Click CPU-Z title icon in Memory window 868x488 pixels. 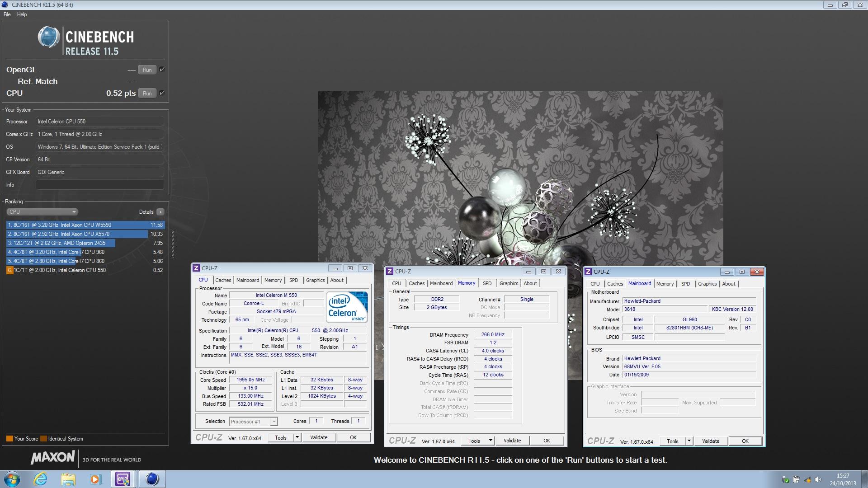point(389,271)
